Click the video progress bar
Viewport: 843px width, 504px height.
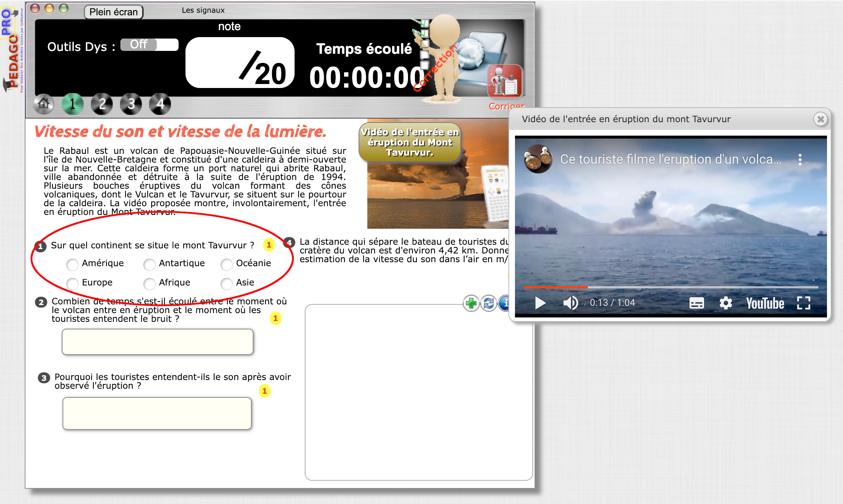(670, 287)
